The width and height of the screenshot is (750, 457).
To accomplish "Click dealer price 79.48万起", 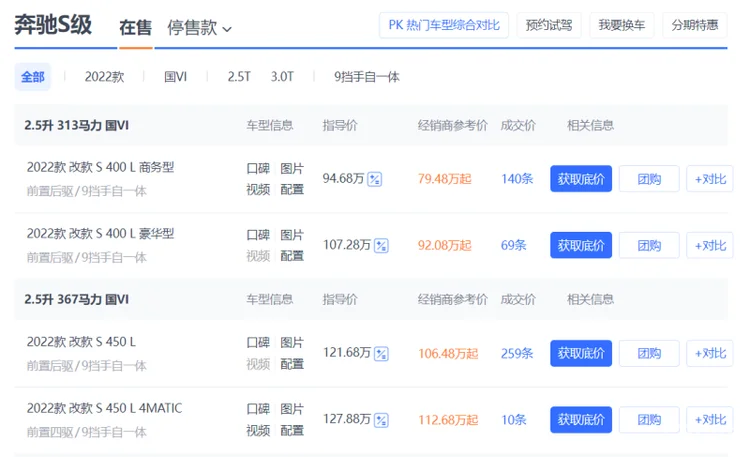I will 445,179.
